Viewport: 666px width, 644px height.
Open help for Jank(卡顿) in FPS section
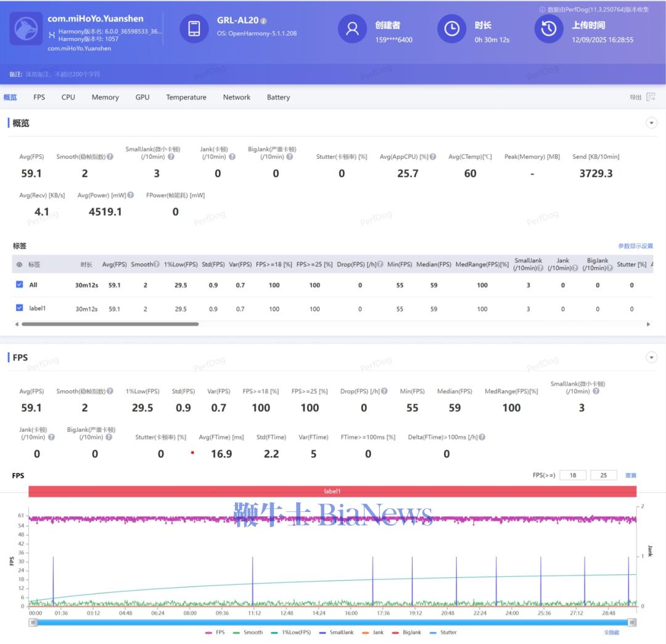pos(51,437)
